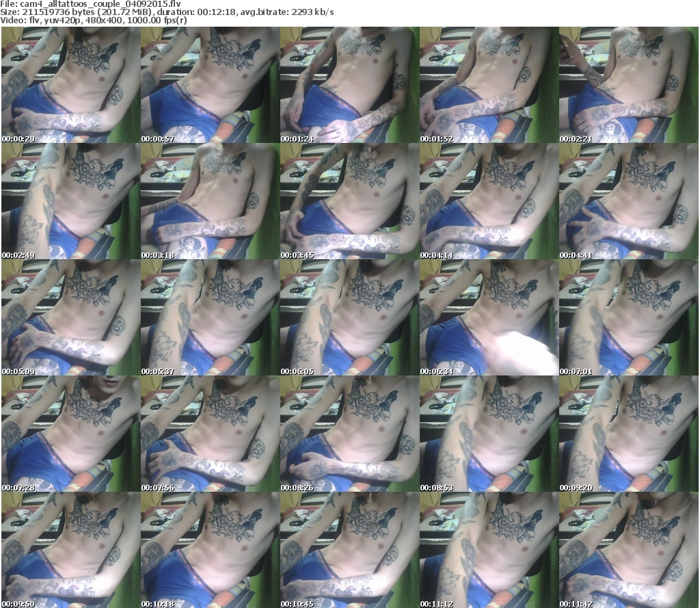This screenshot has width=700, height=608.
Task: Click the thumbnail timestamped 00:05:37
Action: click(x=211, y=317)
